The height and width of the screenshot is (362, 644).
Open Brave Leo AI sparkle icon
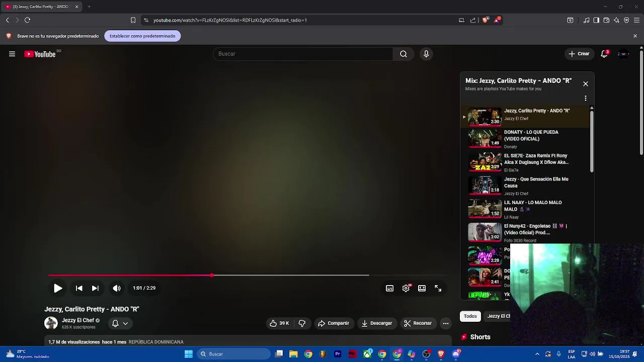[616, 20]
